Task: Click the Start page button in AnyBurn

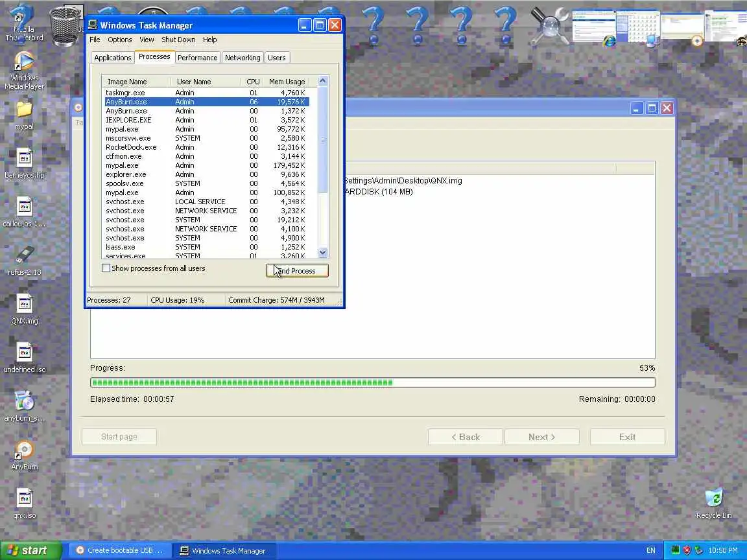Action: click(x=119, y=437)
